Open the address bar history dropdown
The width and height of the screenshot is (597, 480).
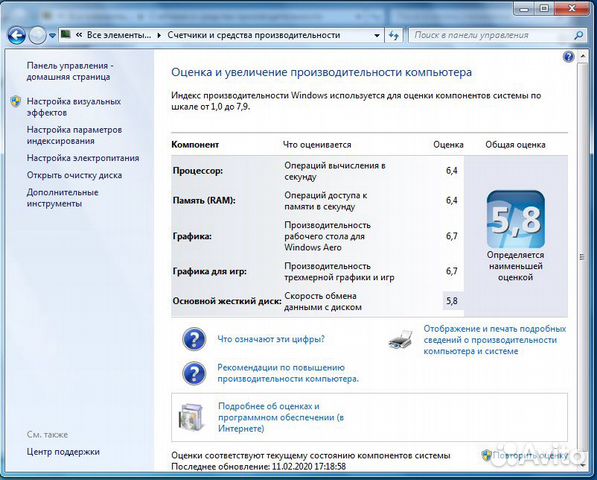click(x=377, y=35)
